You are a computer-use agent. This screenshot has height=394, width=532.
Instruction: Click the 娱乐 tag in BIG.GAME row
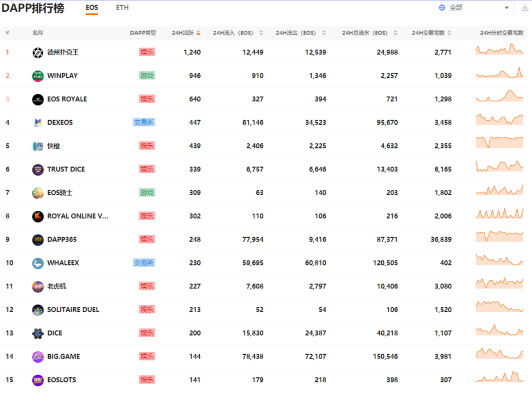[x=147, y=356]
